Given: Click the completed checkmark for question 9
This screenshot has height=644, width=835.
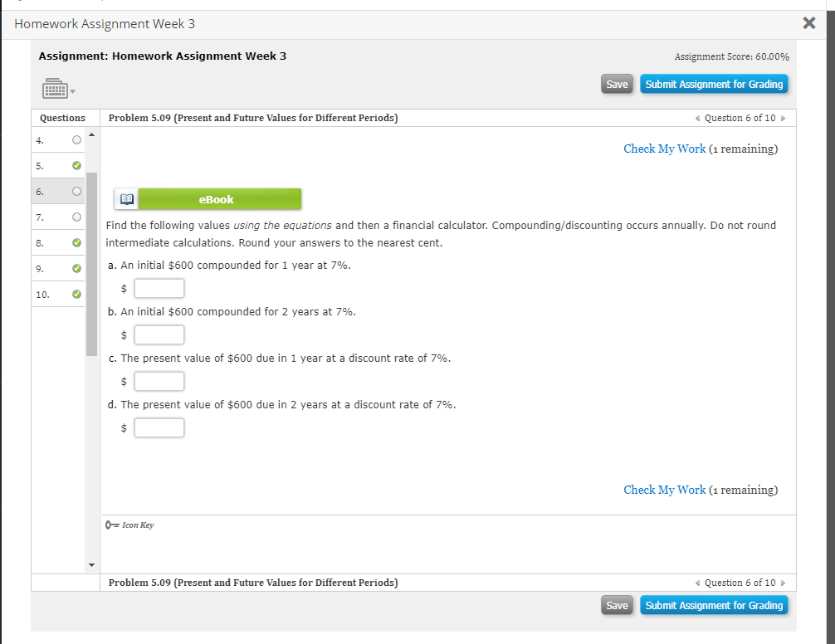Looking at the screenshot, I should point(76,267).
